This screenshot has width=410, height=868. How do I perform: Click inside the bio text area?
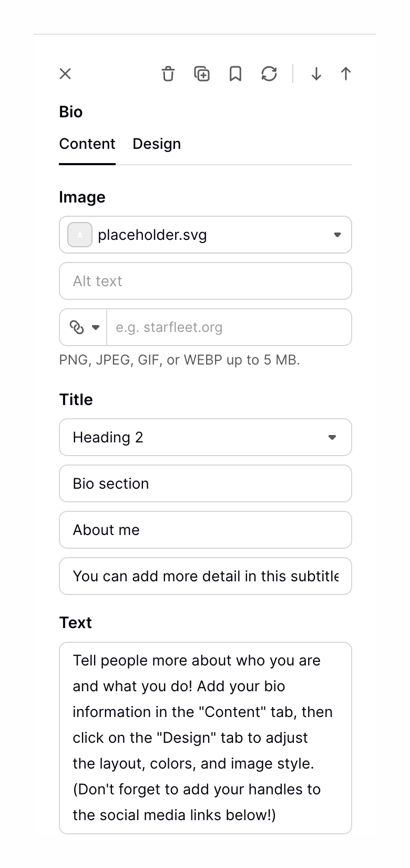[205, 736]
